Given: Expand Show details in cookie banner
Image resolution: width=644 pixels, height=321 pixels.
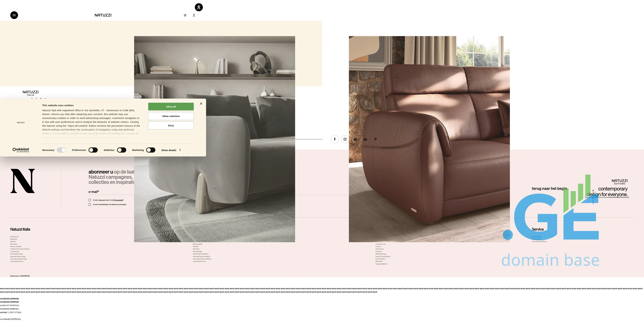Looking at the screenshot, I should [x=171, y=150].
